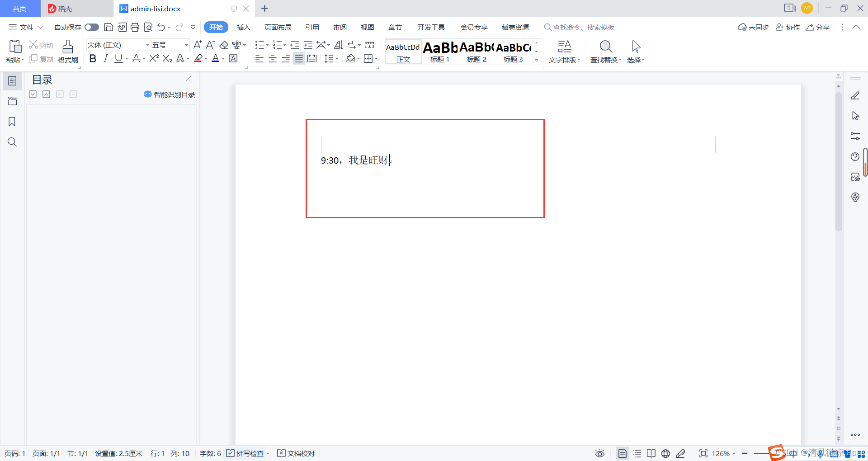This screenshot has width=868, height=461.
Task: Click the 分享 share button
Action: tap(818, 27)
